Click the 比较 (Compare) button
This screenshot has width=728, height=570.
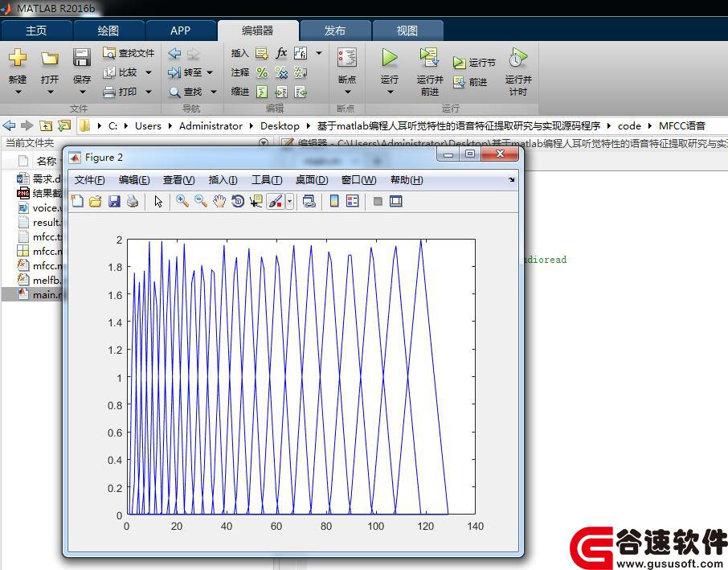(x=121, y=72)
